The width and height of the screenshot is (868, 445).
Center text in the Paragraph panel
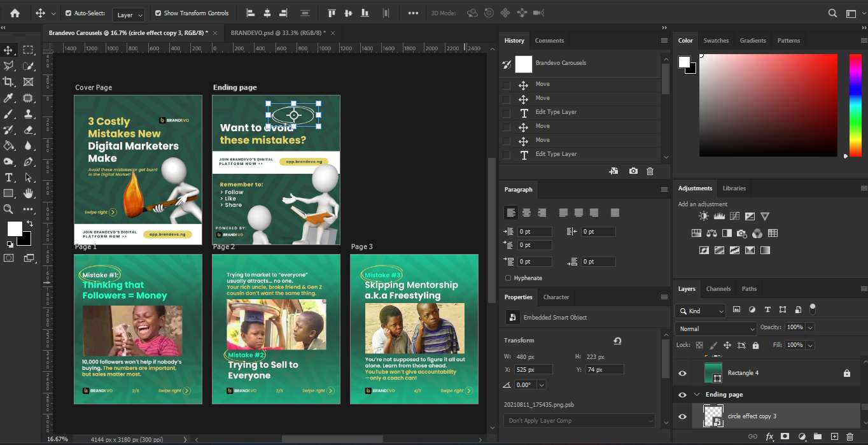526,213
